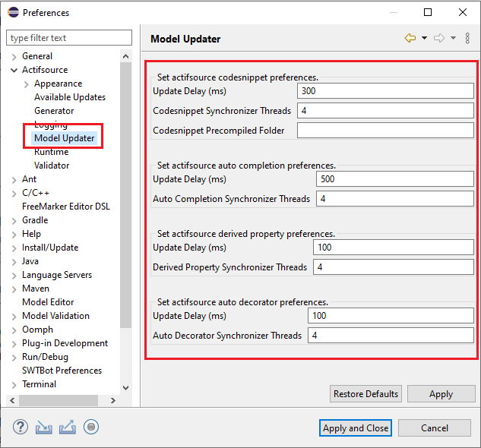Close the Preferences dialog window
Viewport: 481px width, 448px height.
pos(463,12)
